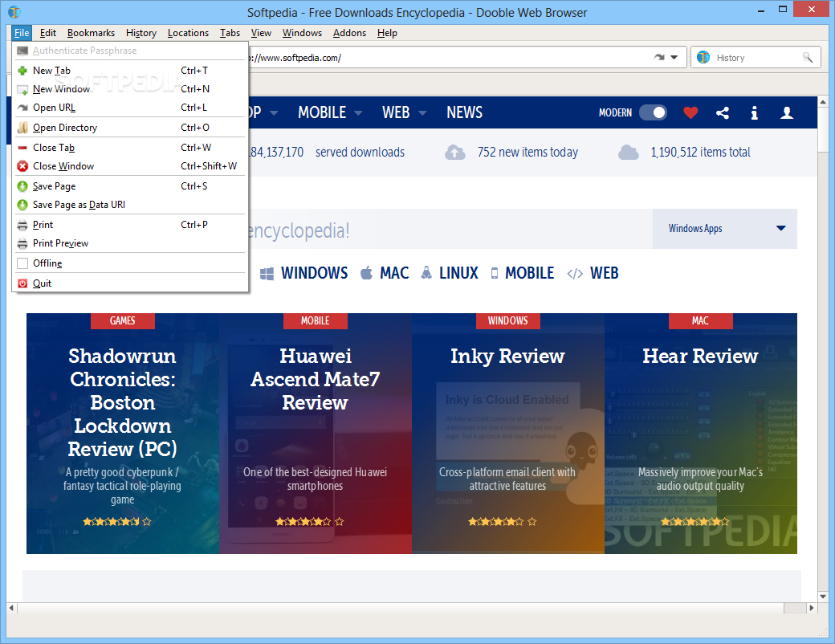Click the NEWS navigation link
The height and width of the screenshot is (644, 835).
coord(464,113)
